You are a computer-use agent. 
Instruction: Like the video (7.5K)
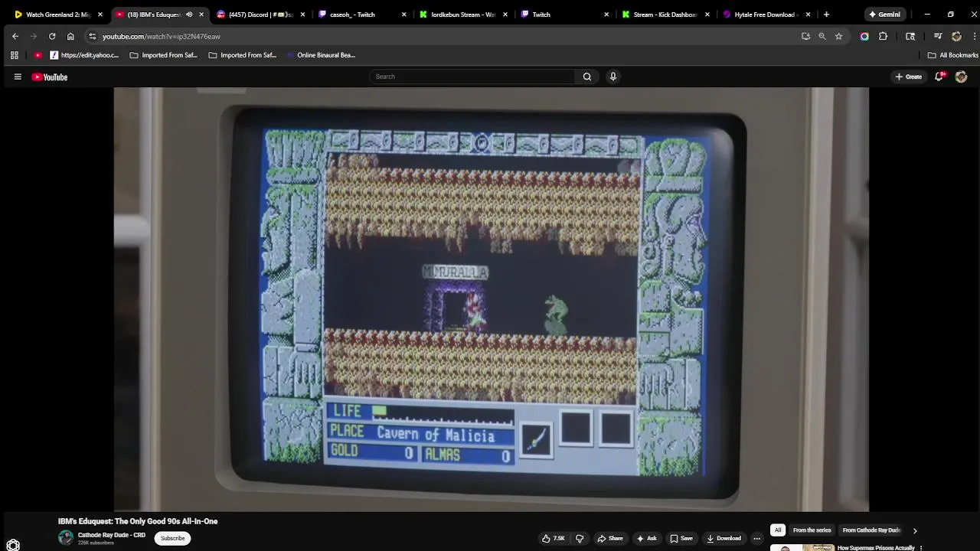(x=554, y=538)
